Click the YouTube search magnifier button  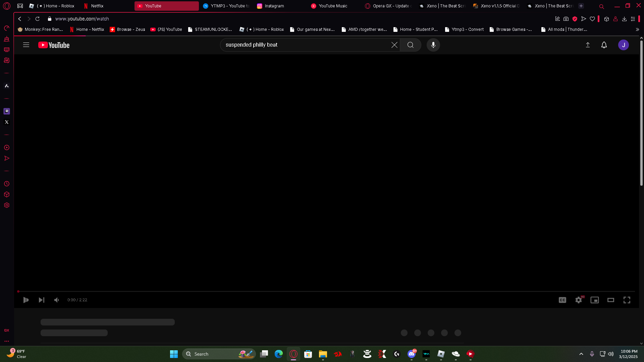click(x=411, y=45)
